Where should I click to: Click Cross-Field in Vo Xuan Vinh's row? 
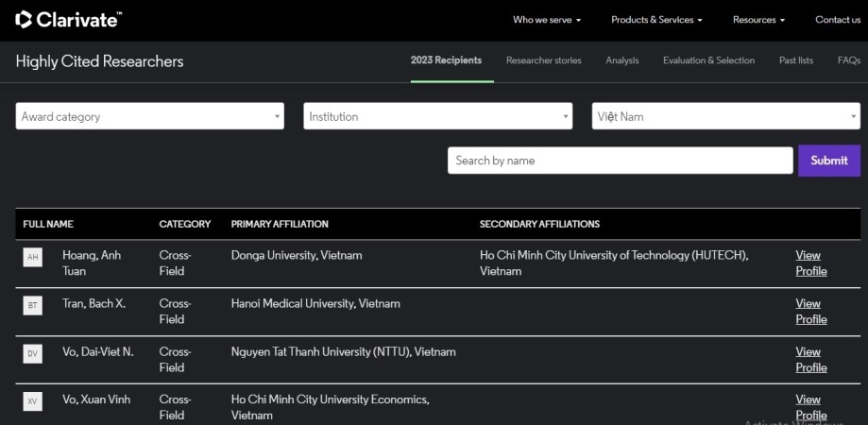[x=175, y=407]
